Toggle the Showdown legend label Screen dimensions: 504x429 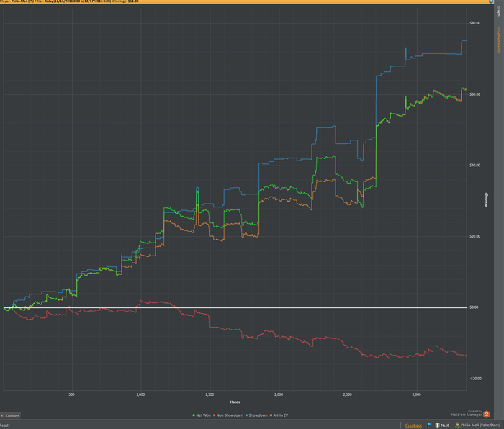tap(258, 415)
